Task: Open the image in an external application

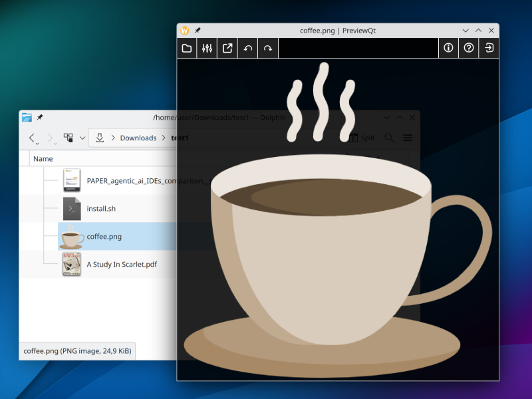Action: coord(227,48)
